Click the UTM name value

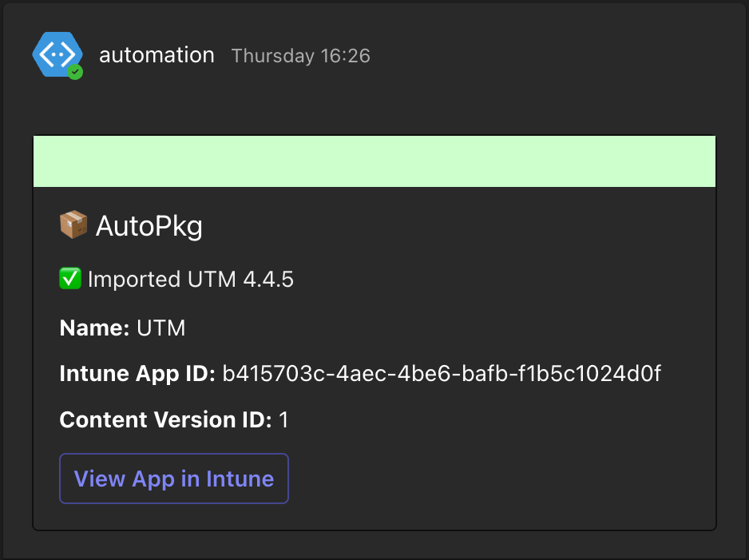160,328
